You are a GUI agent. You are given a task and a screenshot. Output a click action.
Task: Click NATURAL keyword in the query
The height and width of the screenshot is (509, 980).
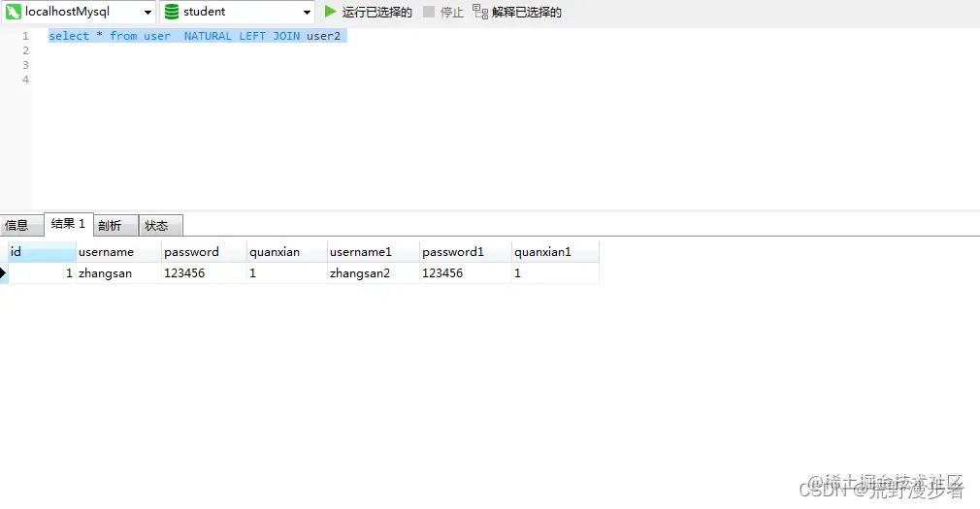tap(208, 36)
